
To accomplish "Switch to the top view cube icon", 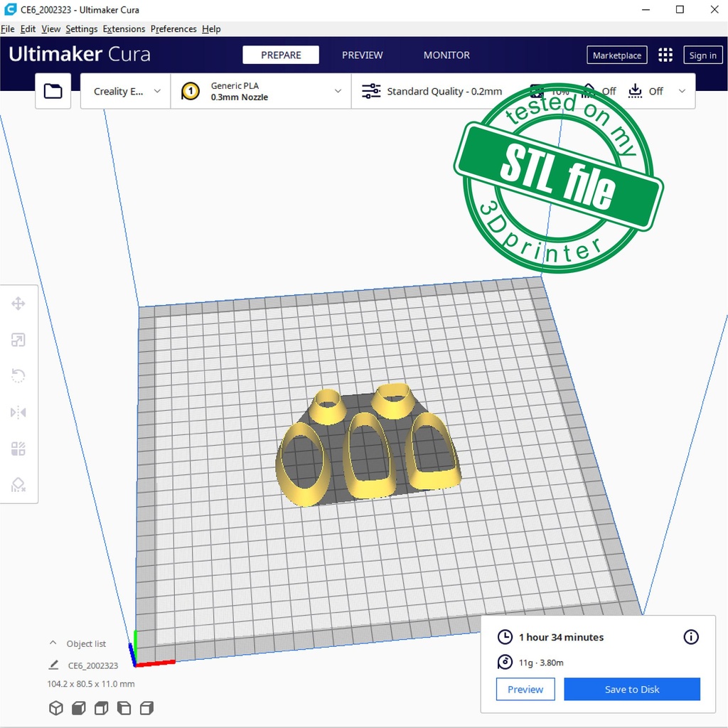I will click(101, 708).
